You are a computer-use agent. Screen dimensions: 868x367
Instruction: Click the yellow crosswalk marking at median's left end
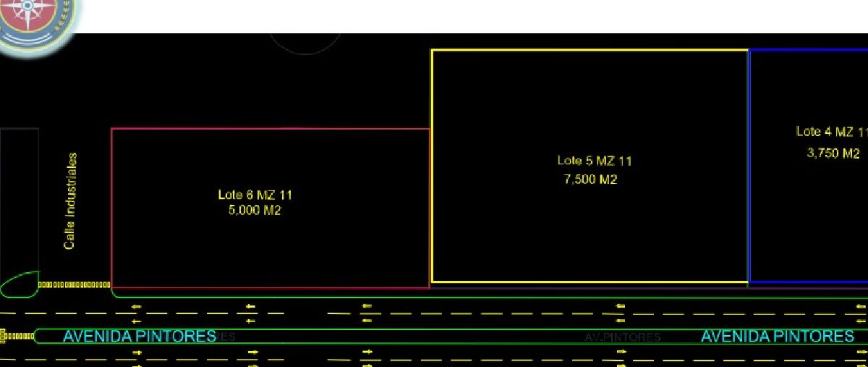point(17,336)
